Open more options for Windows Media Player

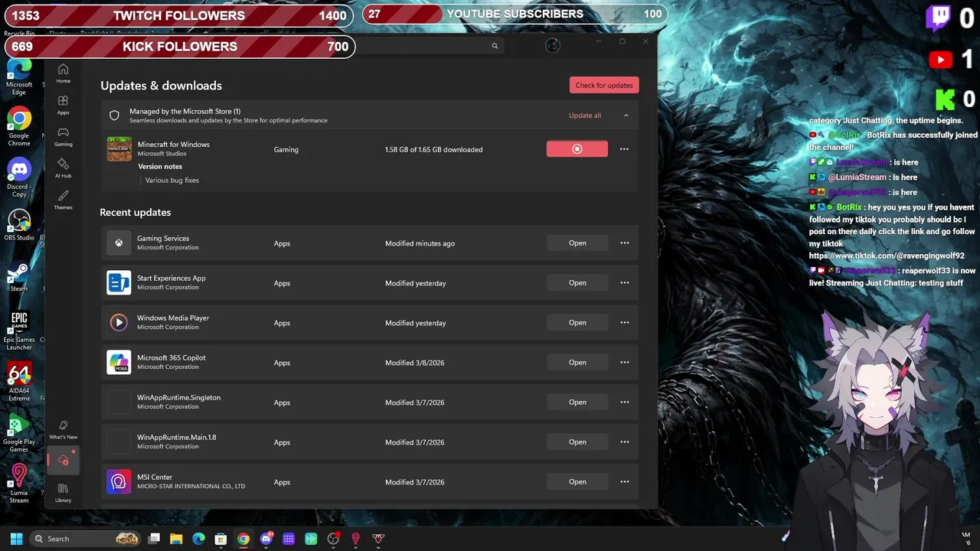624,323
